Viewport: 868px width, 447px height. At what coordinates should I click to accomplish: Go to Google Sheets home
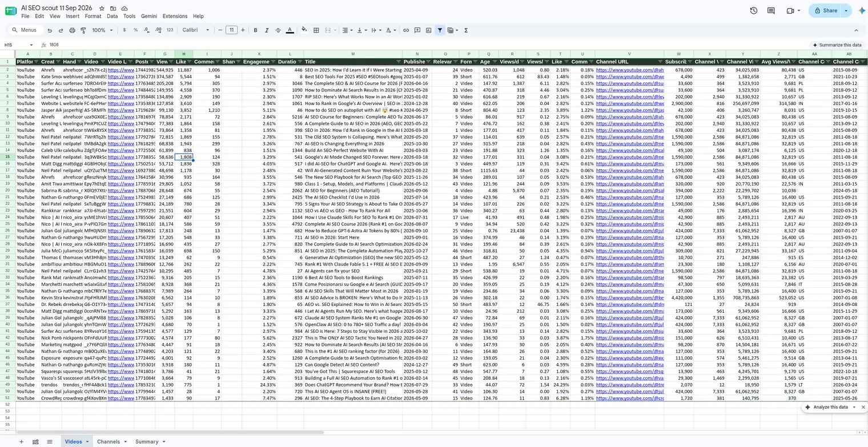click(x=11, y=12)
